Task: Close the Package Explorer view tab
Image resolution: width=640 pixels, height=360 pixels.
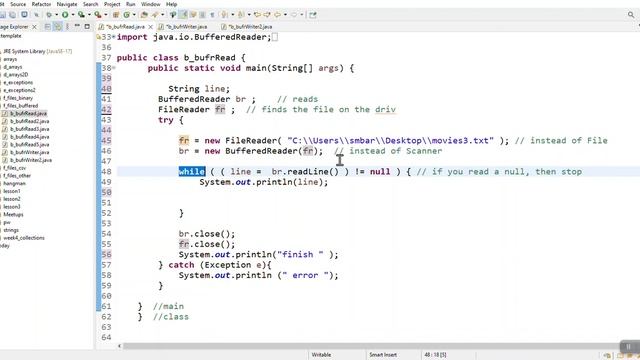Action: click(x=34, y=27)
